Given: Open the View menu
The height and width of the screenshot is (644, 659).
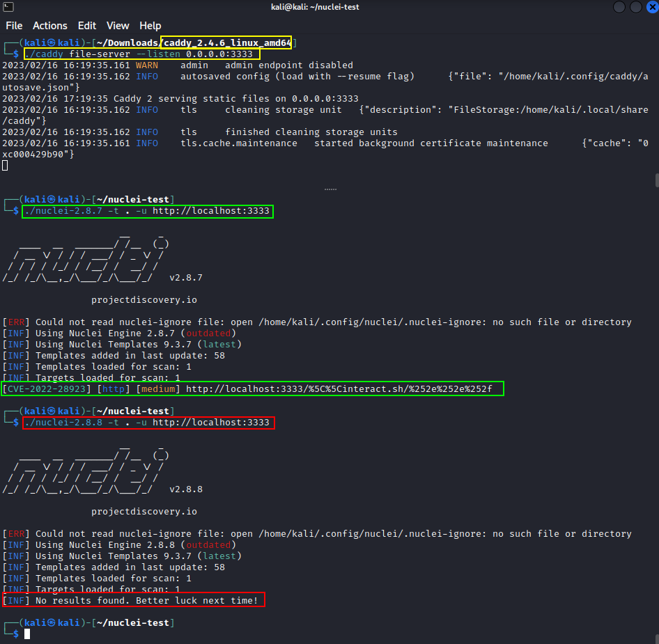Looking at the screenshot, I should pos(118,26).
